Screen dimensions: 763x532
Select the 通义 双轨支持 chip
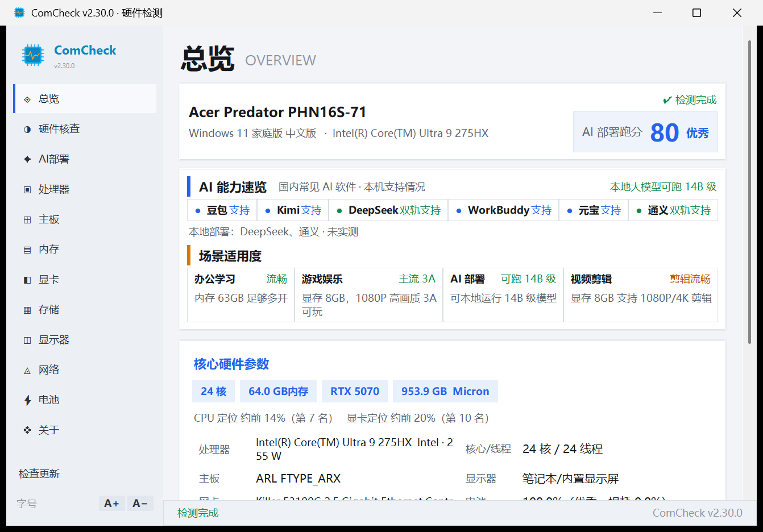pos(673,210)
